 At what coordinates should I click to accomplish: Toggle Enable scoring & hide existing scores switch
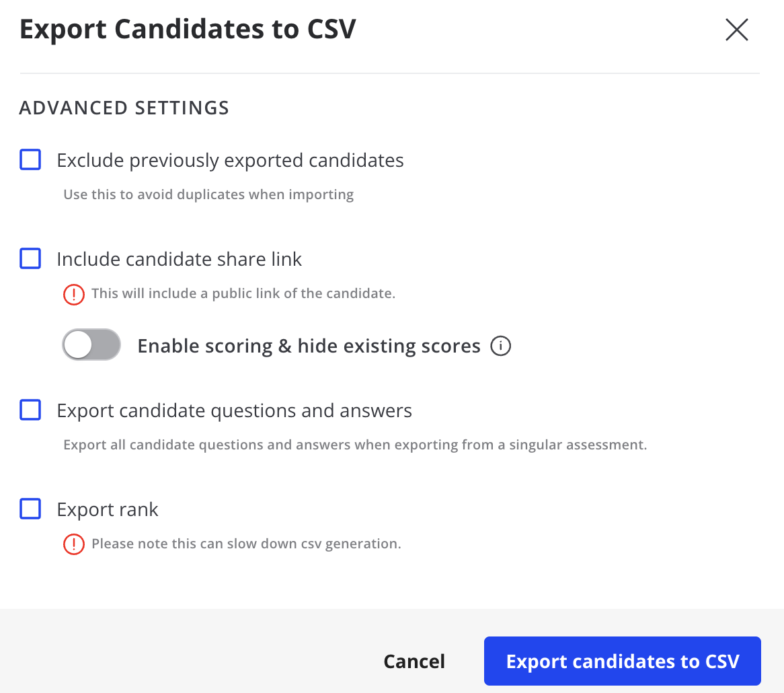[x=91, y=344]
